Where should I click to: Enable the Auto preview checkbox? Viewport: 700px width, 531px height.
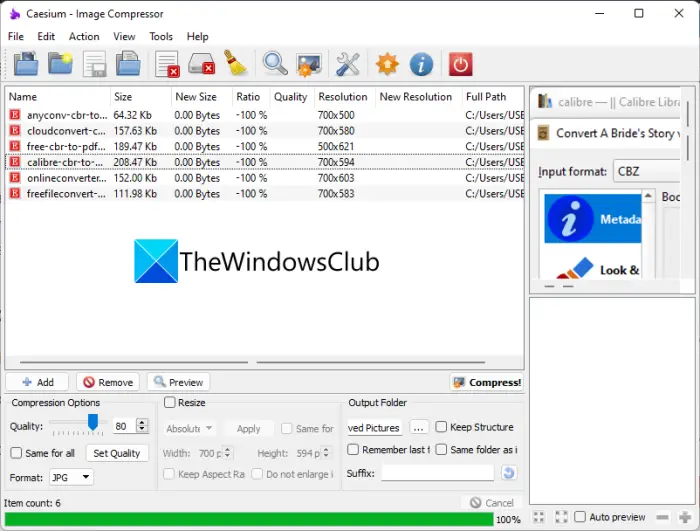pos(580,517)
